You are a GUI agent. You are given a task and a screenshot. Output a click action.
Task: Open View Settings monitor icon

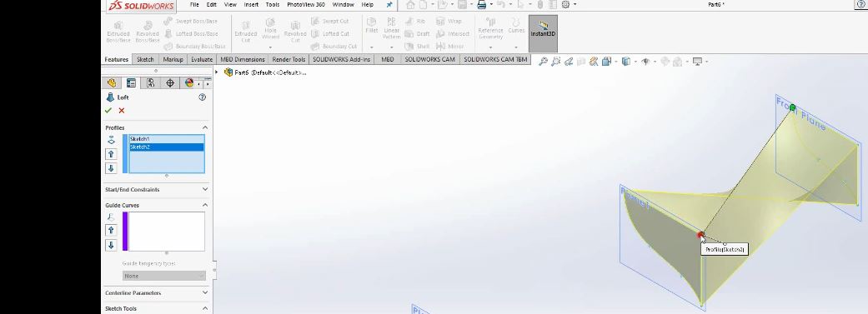point(698,62)
